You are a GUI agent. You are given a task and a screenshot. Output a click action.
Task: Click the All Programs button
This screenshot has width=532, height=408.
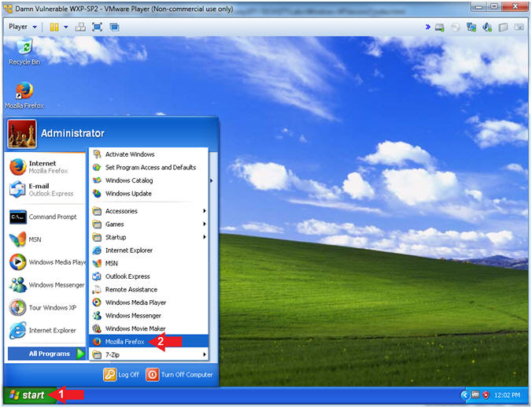click(46, 354)
